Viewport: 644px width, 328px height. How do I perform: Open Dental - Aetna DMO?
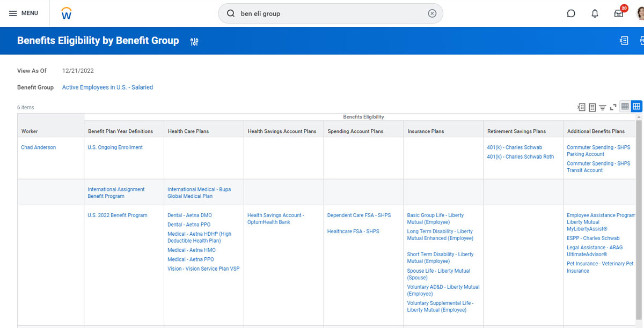click(x=189, y=215)
